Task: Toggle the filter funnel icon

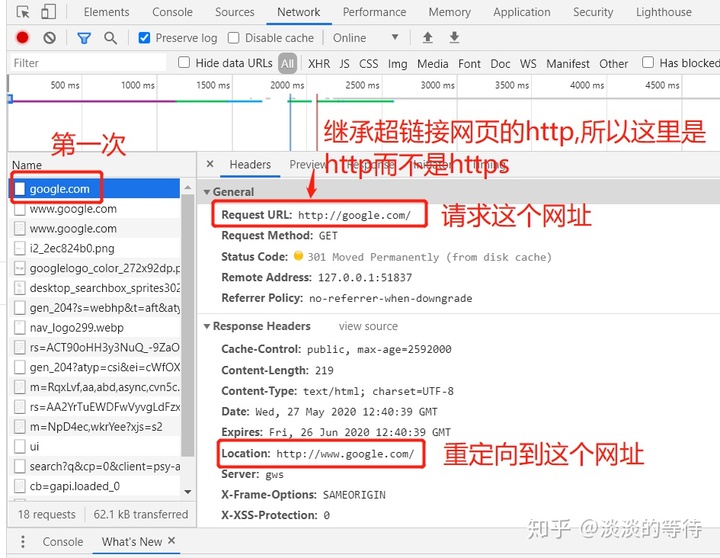Action: coord(84,38)
